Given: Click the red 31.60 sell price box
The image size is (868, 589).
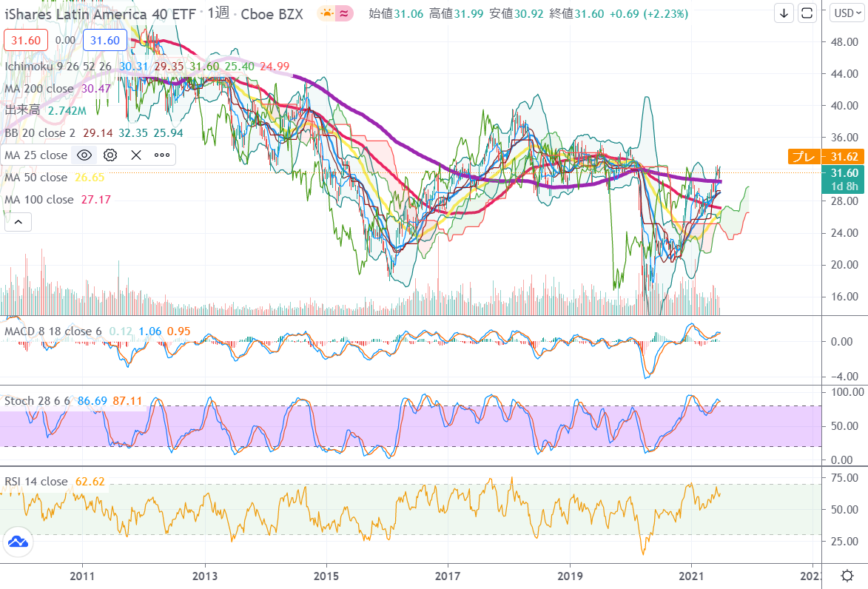Looking at the screenshot, I should [x=26, y=41].
